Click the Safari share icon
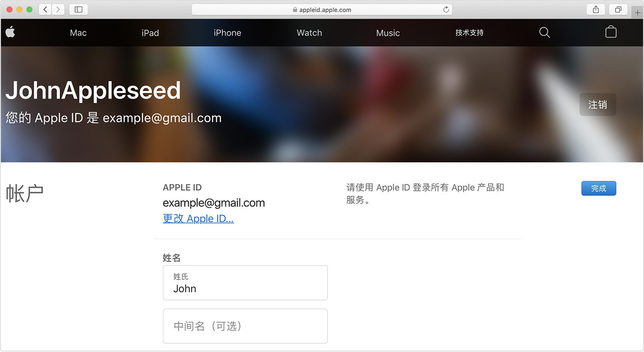 click(596, 9)
